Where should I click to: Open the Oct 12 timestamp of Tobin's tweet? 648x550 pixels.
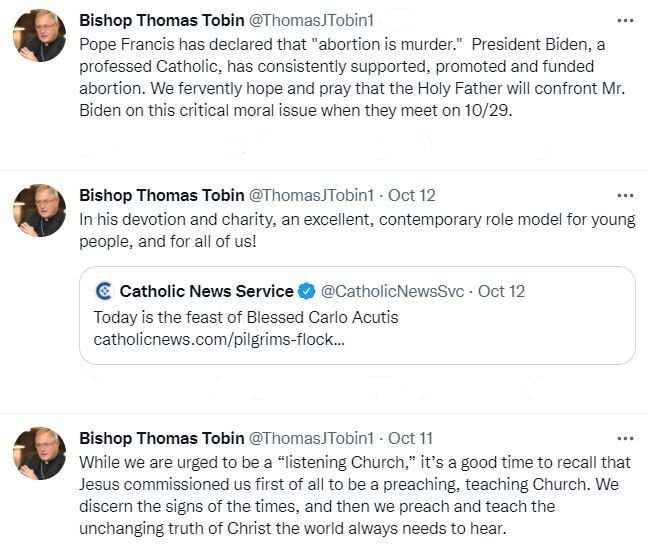[x=411, y=195]
